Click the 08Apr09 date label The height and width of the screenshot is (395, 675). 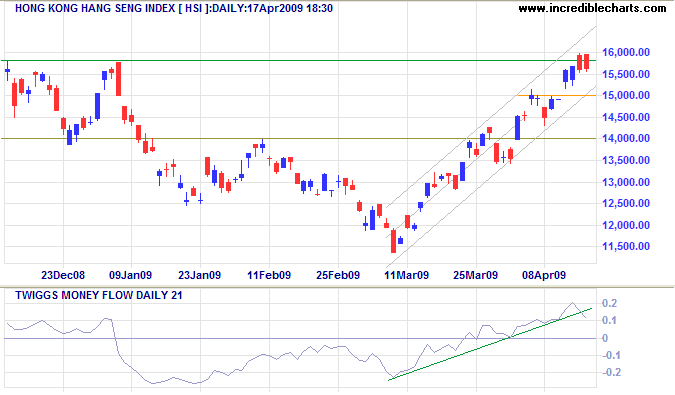pyautogui.click(x=544, y=275)
